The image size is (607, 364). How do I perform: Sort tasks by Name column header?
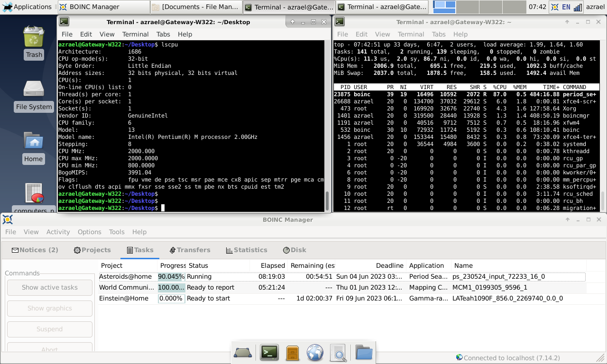coord(518,265)
